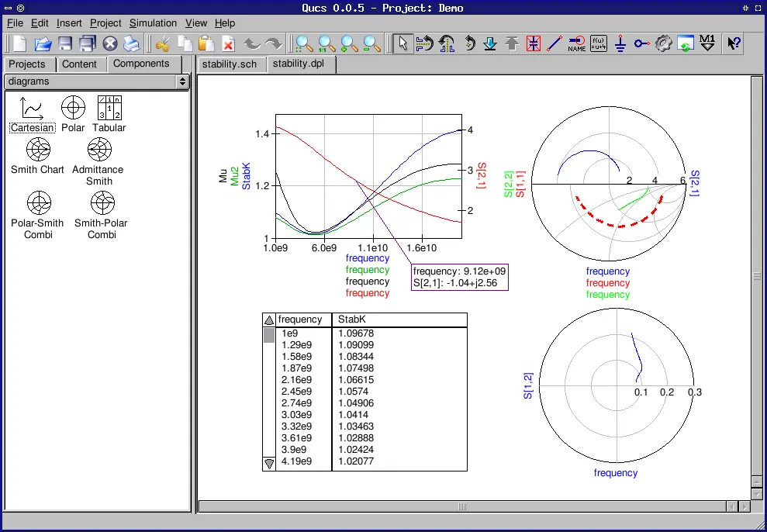Click the Set Marker M1 icon
Screen dimensions: 767x532
click(707, 43)
